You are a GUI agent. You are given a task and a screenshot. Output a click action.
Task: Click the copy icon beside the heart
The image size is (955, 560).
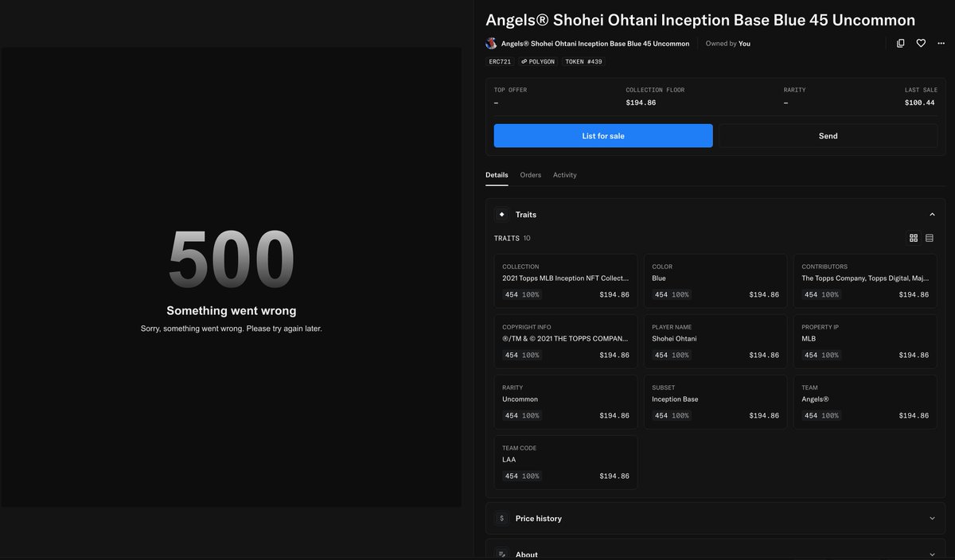[x=900, y=44]
